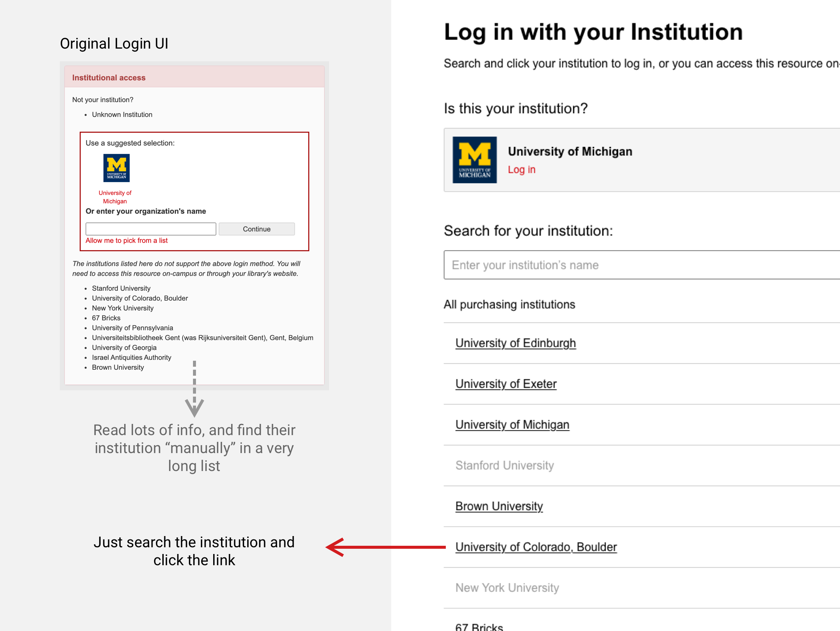840x631 pixels.
Task: Click 'Israel Antiquities Authority' in original list
Action: (131, 357)
